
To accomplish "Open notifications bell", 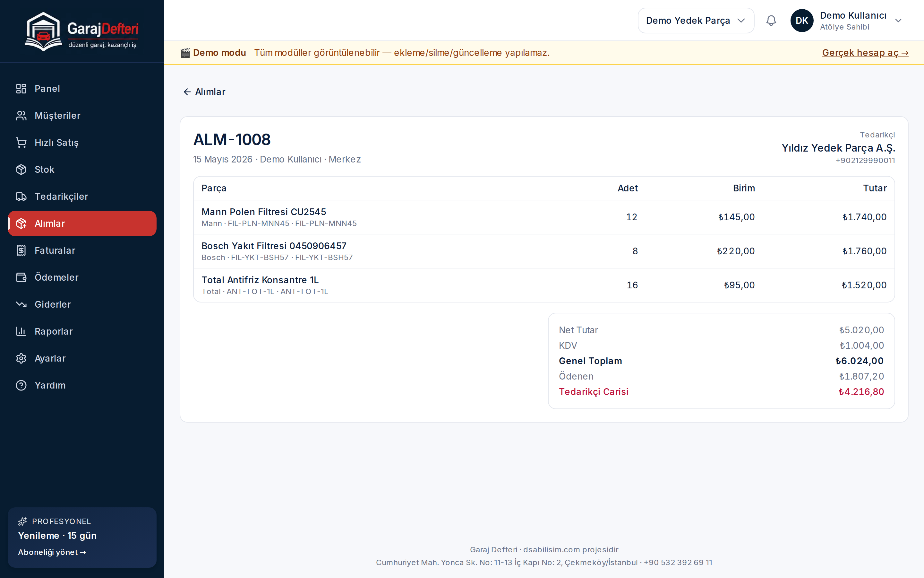I will click(x=771, y=21).
